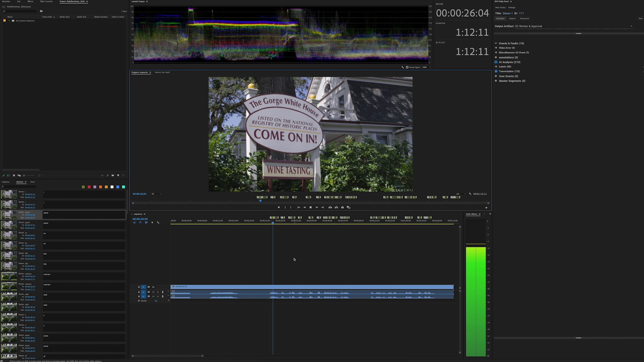
Task: Solo audio track A2
Action: (x=158, y=296)
